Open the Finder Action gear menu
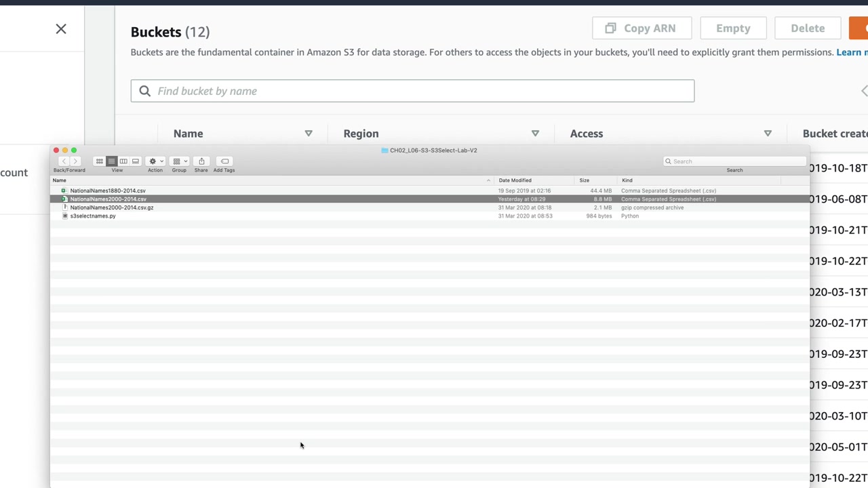This screenshot has height=488, width=868. point(156,161)
